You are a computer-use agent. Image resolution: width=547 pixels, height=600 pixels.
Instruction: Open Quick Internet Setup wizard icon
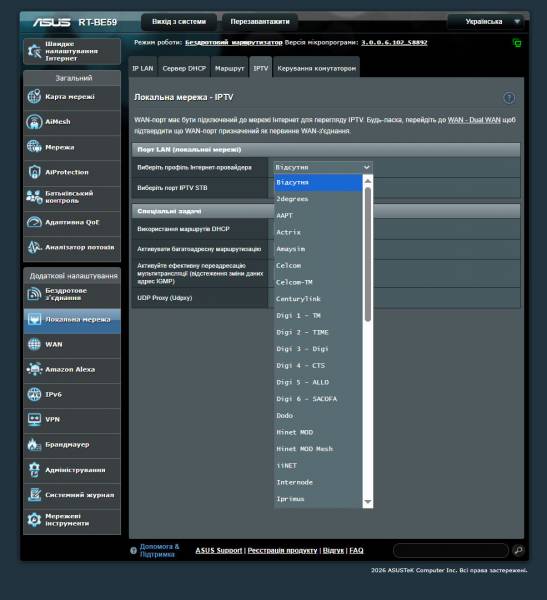click(x=34, y=51)
